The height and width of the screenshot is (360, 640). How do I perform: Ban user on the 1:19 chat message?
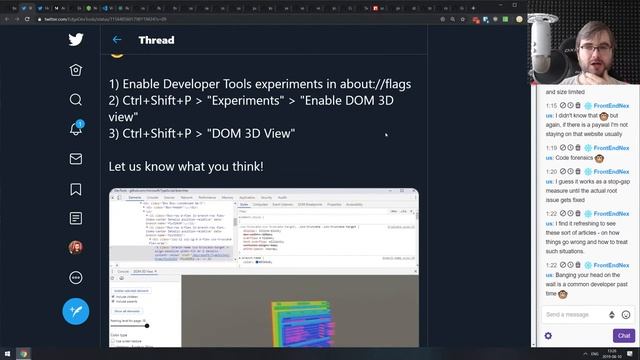click(x=563, y=148)
